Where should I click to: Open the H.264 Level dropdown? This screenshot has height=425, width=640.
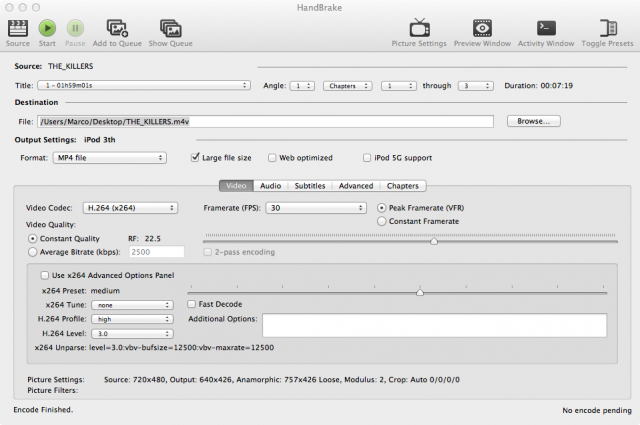(132, 334)
